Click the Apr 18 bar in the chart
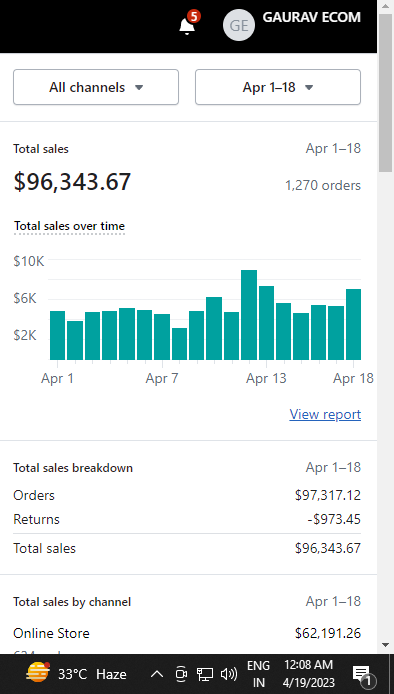This screenshot has width=394, height=694. (x=353, y=324)
